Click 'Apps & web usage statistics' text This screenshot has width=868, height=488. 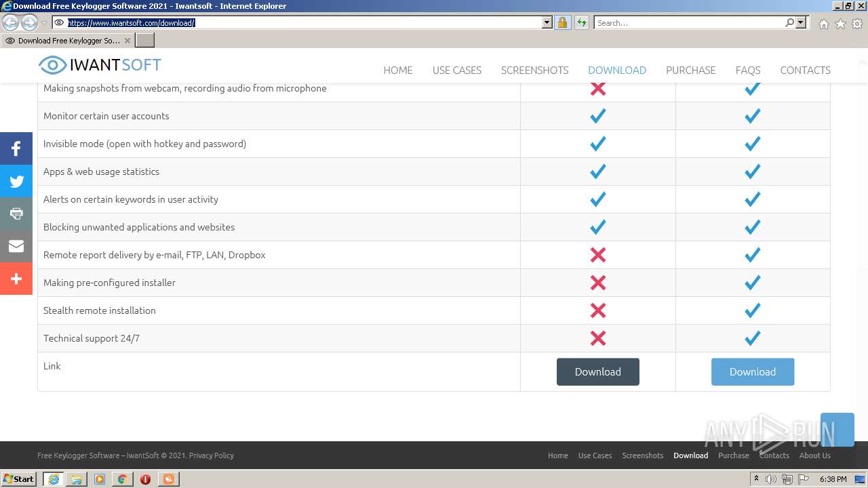(x=102, y=171)
